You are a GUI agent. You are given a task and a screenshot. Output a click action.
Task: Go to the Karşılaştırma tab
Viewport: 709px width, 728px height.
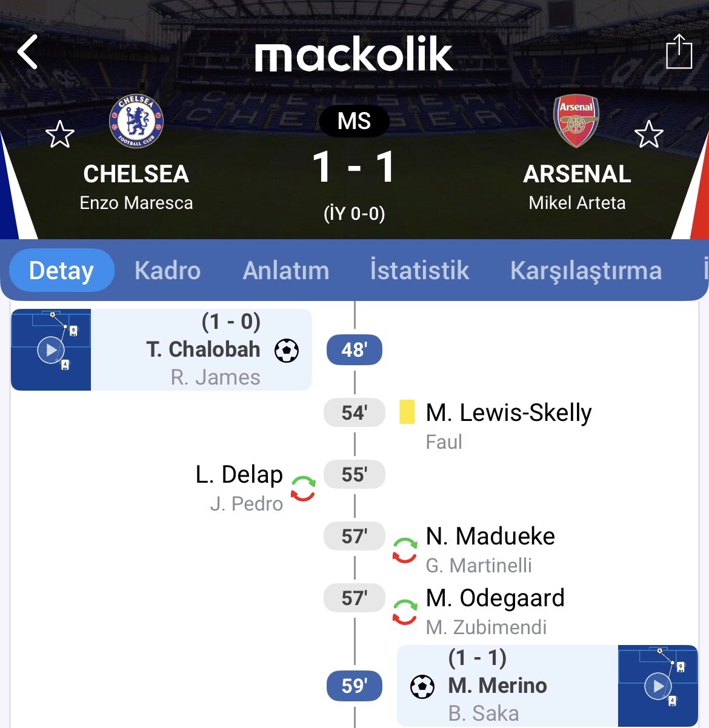pyautogui.click(x=586, y=271)
